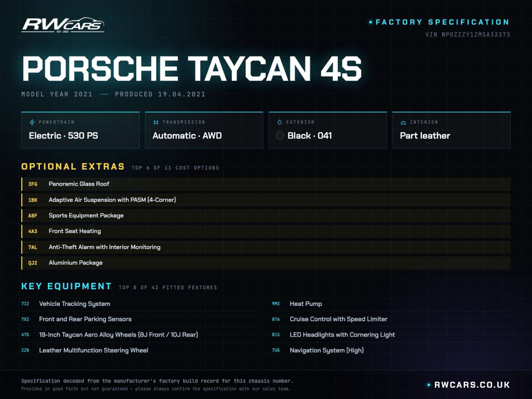
Task: Click the Aluminium Package row
Action: [x=266, y=263]
